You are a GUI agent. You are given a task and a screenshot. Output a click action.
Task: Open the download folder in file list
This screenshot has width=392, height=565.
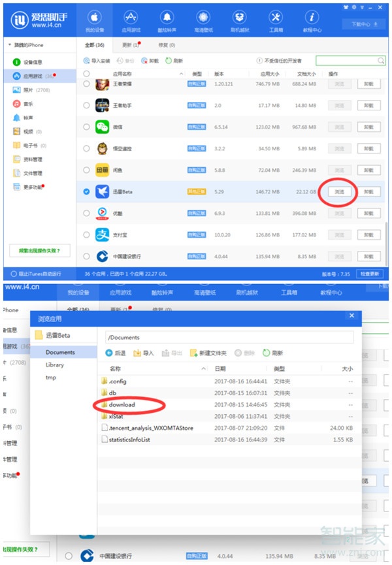tap(122, 404)
